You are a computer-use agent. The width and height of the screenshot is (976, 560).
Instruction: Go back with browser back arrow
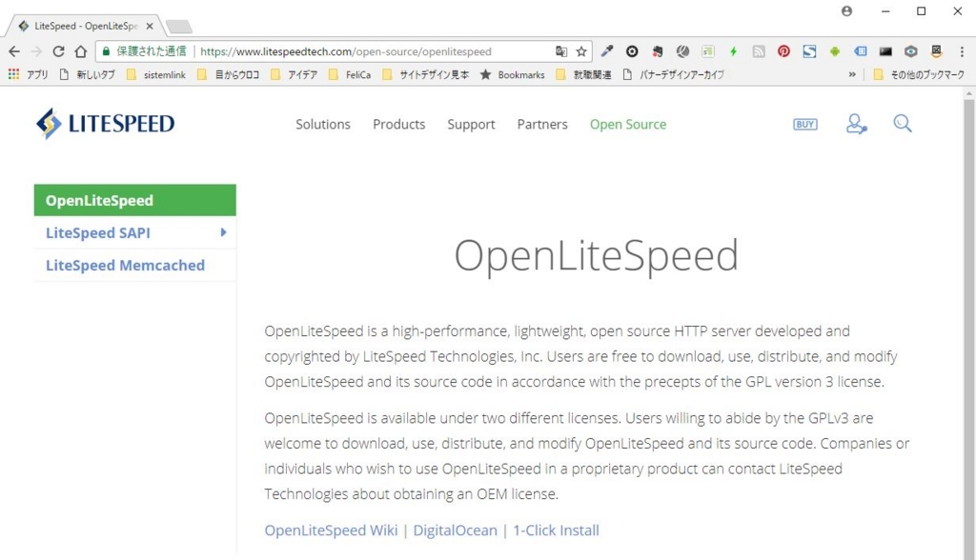click(14, 51)
